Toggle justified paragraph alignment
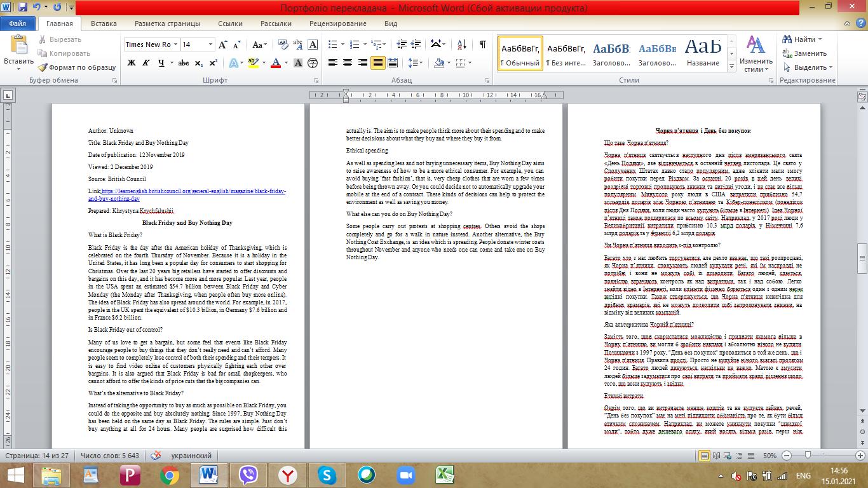This screenshot has width=868, height=488. [x=377, y=63]
